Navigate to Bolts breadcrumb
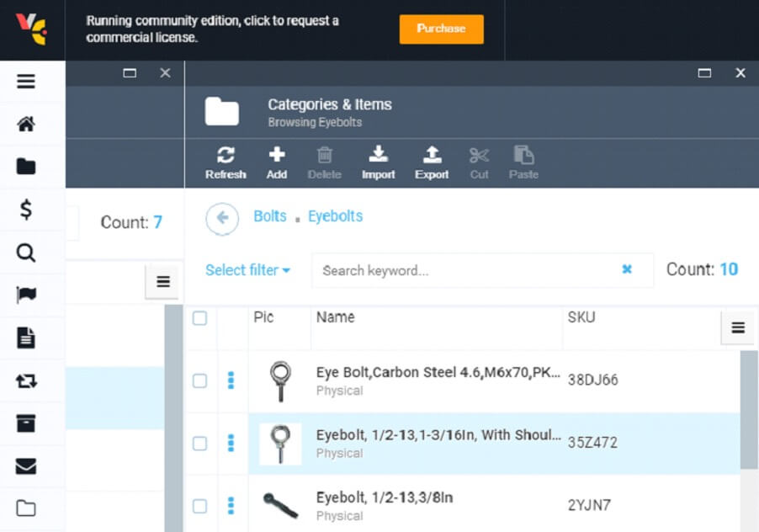The height and width of the screenshot is (532, 759). pos(270,216)
